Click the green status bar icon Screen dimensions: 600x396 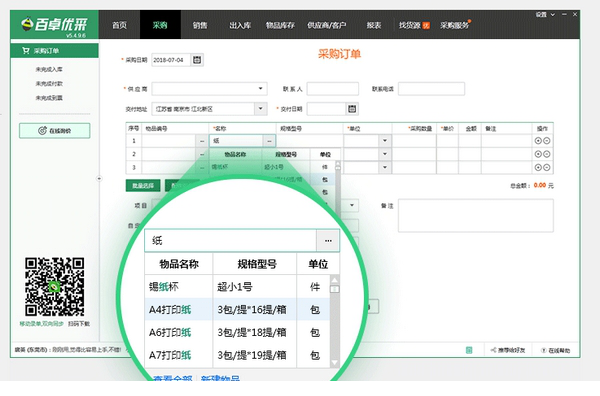coord(469,350)
